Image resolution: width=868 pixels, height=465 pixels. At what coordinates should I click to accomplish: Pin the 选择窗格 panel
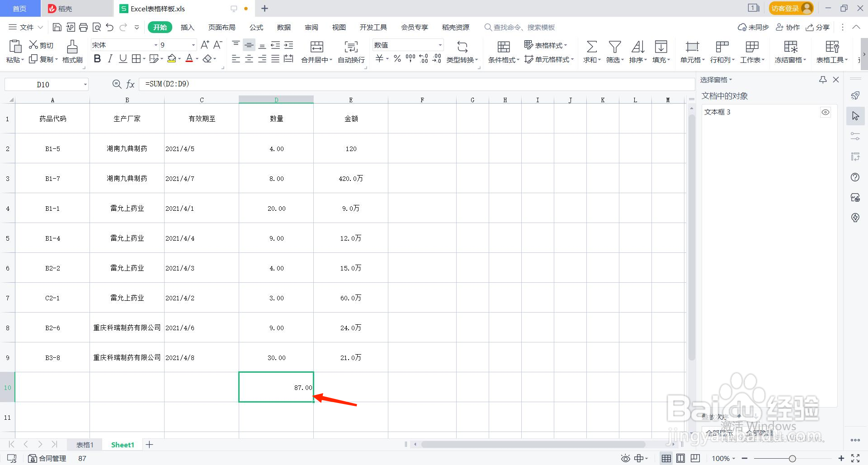pos(823,80)
